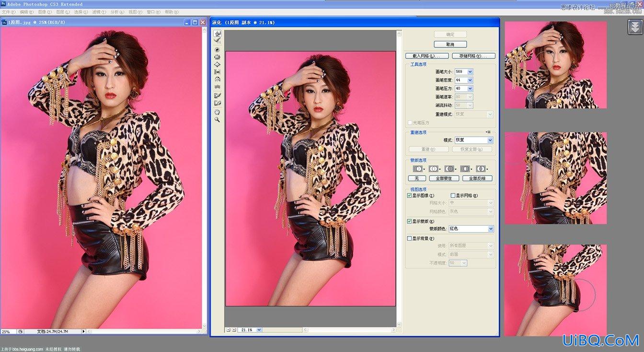This screenshot has width=644, height=352.
Task: Click the Add to Selection mask icon
Action: click(435, 169)
